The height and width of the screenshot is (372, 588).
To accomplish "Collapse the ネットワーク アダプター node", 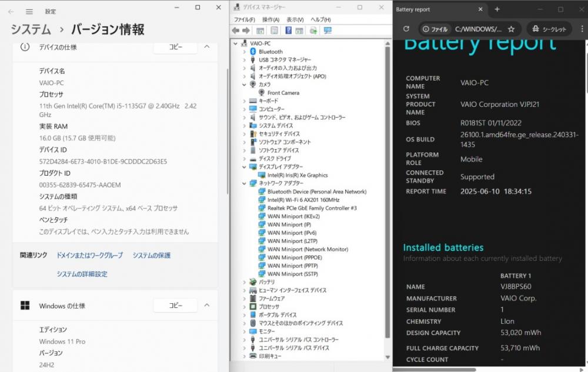I will pos(244,183).
